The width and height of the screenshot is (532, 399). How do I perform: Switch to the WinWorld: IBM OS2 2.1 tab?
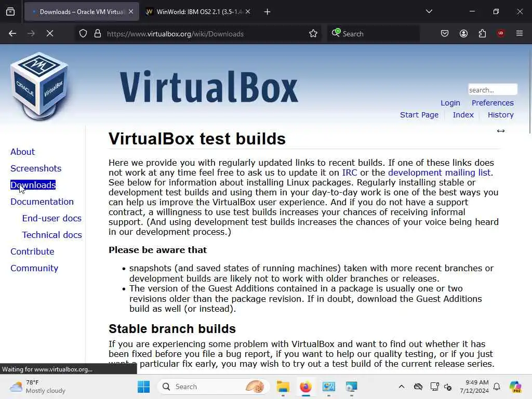tap(198, 12)
